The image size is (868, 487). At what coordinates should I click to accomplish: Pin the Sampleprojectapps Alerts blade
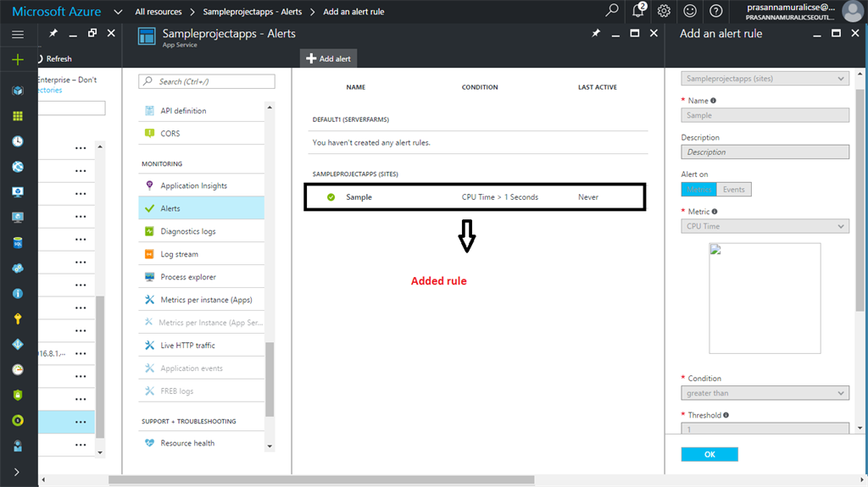tap(596, 33)
